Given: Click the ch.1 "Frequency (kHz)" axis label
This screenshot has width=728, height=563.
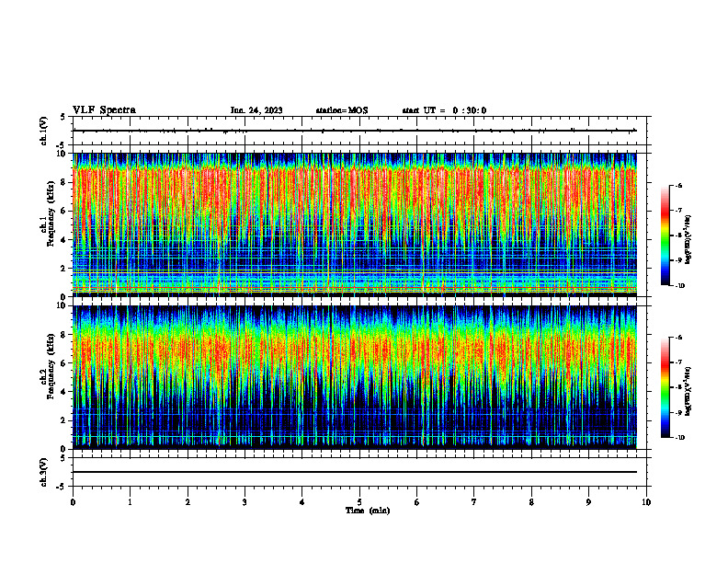Looking at the screenshot, I should point(51,214).
